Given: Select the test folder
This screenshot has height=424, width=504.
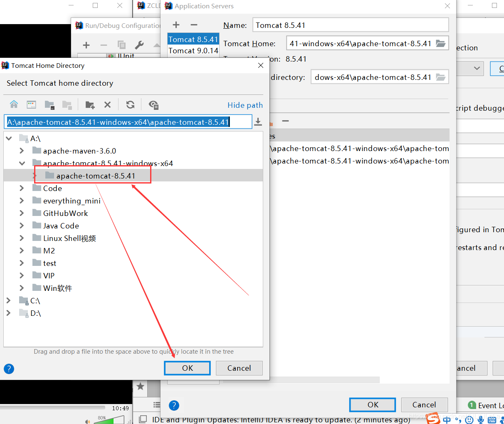Looking at the screenshot, I should click(49, 263).
